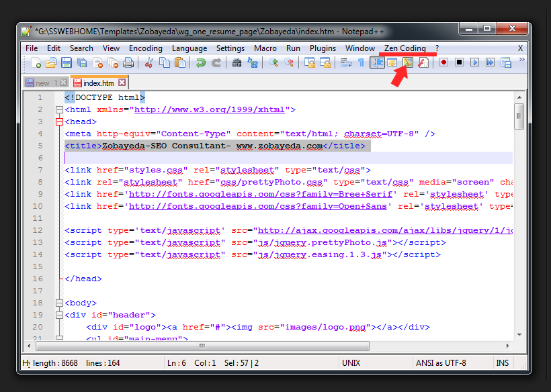This screenshot has height=392, width=551.
Task: Paste using the clipboard icon
Action: pos(179,63)
